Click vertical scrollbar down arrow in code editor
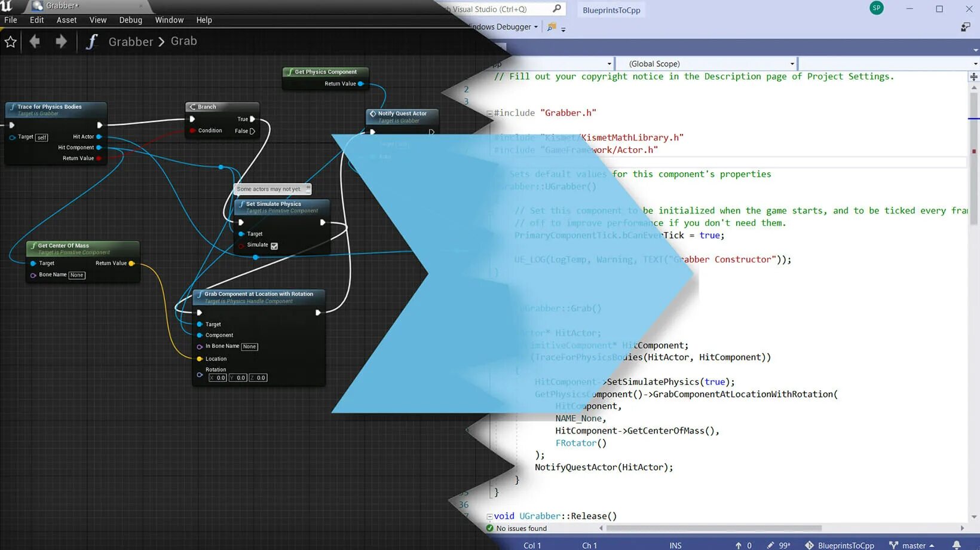Image resolution: width=980 pixels, height=550 pixels. 975,517
